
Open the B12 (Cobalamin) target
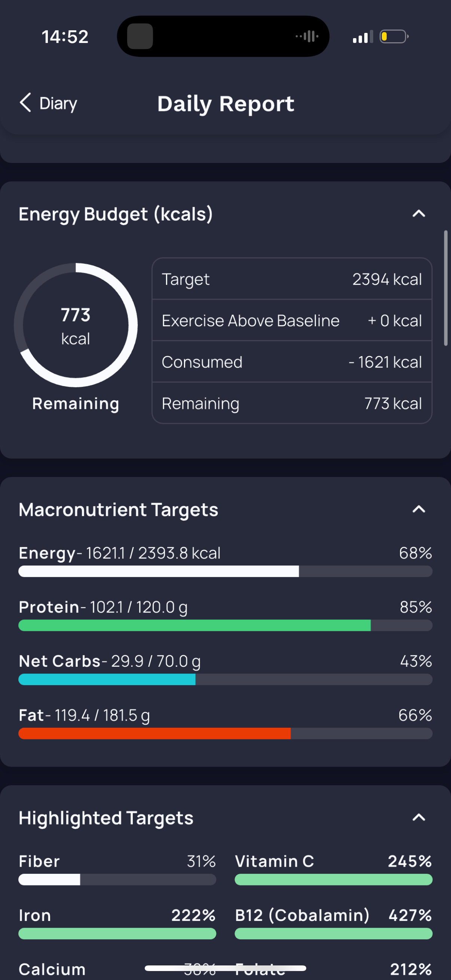click(334, 924)
